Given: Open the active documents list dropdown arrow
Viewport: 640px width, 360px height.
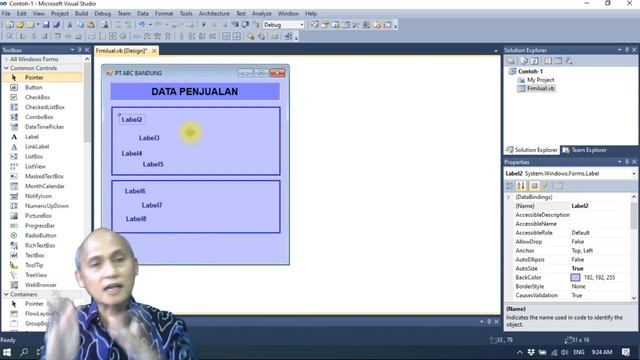Looking at the screenshot, I should click(496, 51).
